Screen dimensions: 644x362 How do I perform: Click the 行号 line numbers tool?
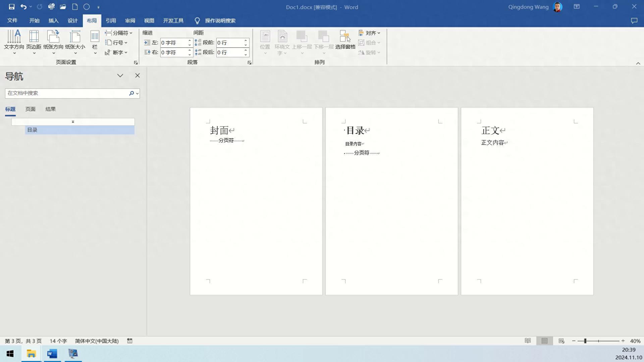point(116,43)
